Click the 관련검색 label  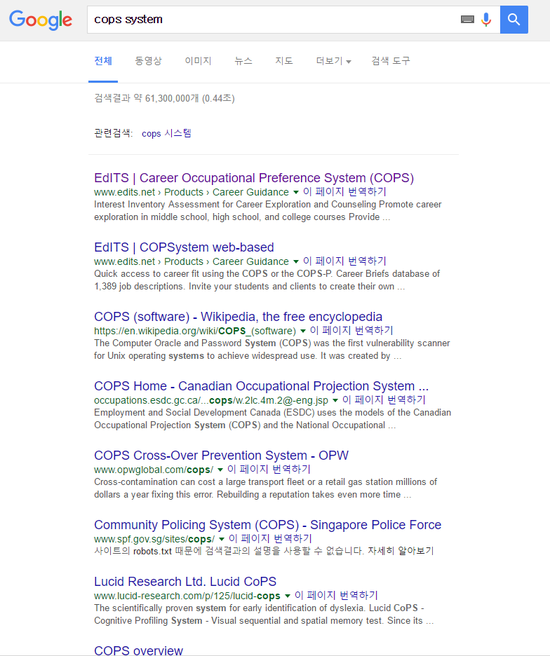pyautogui.click(x=113, y=133)
